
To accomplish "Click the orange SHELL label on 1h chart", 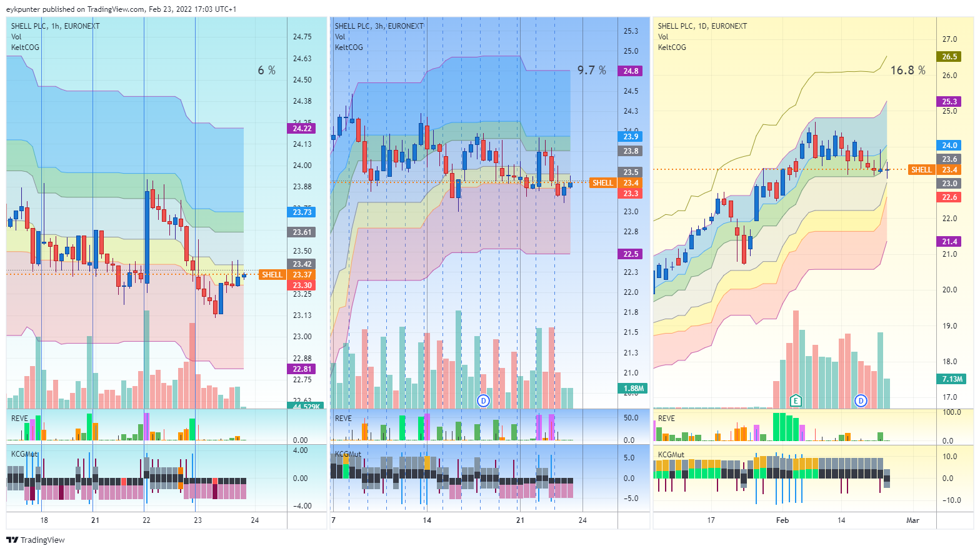I will (x=272, y=275).
